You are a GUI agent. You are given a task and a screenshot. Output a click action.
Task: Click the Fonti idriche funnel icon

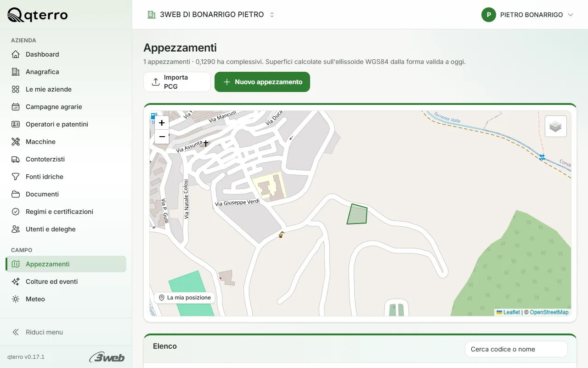pyautogui.click(x=16, y=177)
